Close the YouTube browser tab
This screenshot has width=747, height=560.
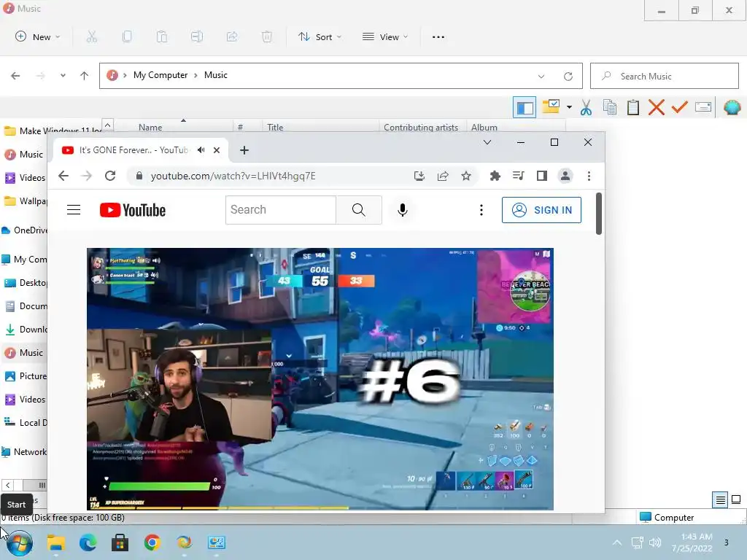(217, 150)
